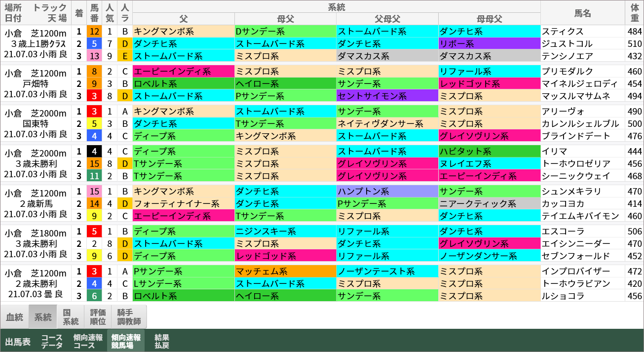Click horse name アリーヴォ
The image size is (644, 352).
pyautogui.click(x=563, y=111)
